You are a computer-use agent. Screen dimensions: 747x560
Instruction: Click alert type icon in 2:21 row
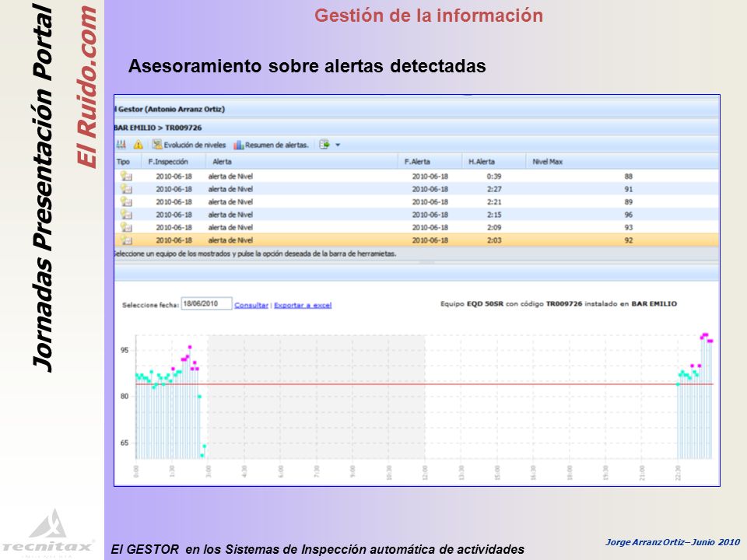pos(126,201)
